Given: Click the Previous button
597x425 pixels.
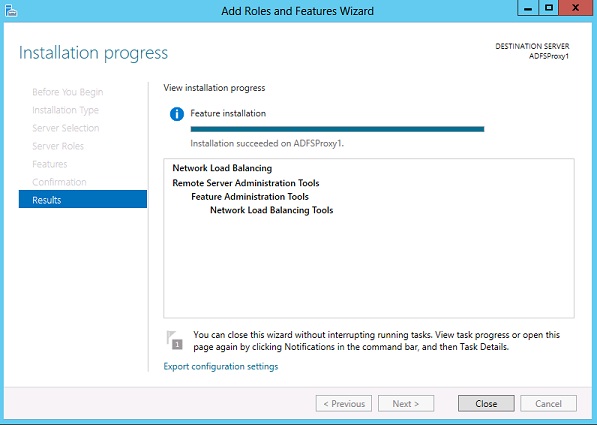Looking at the screenshot, I should coord(344,403).
